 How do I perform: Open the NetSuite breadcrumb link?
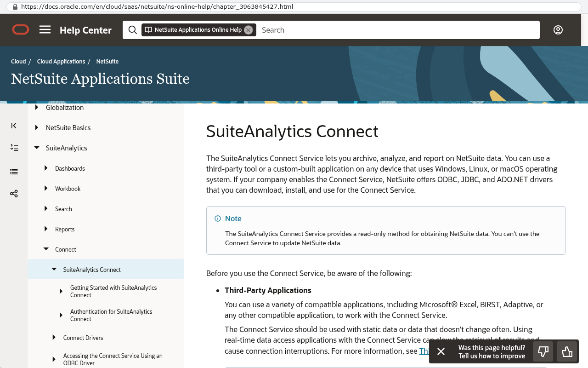(x=107, y=61)
